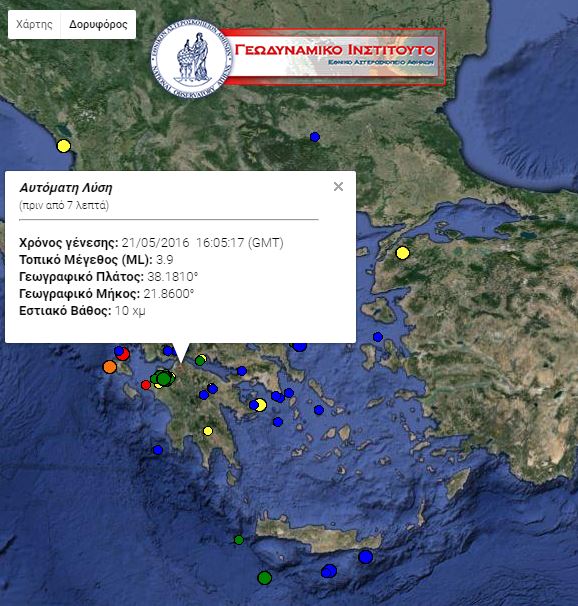The height and width of the screenshot is (606, 578).
Task: Click the National Observatory of Athens round logo
Action: point(191,58)
